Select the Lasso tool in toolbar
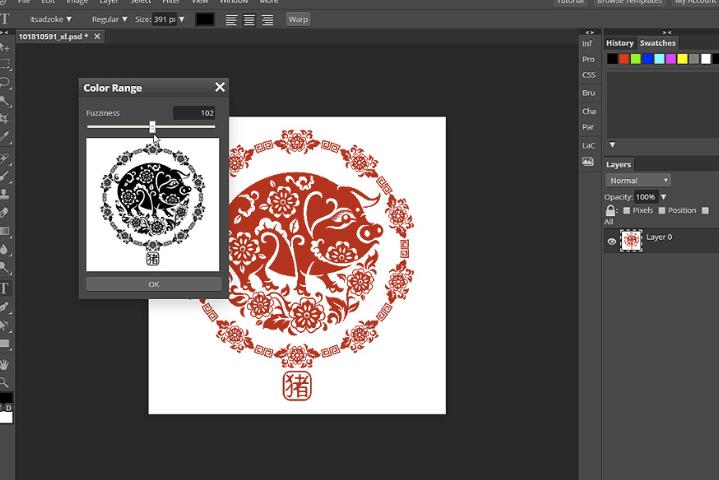The height and width of the screenshot is (480, 719). [5, 83]
